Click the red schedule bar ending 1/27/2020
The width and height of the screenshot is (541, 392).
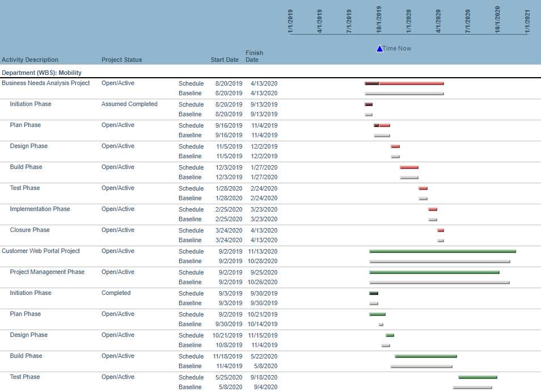pyautogui.click(x=409, y=168)
